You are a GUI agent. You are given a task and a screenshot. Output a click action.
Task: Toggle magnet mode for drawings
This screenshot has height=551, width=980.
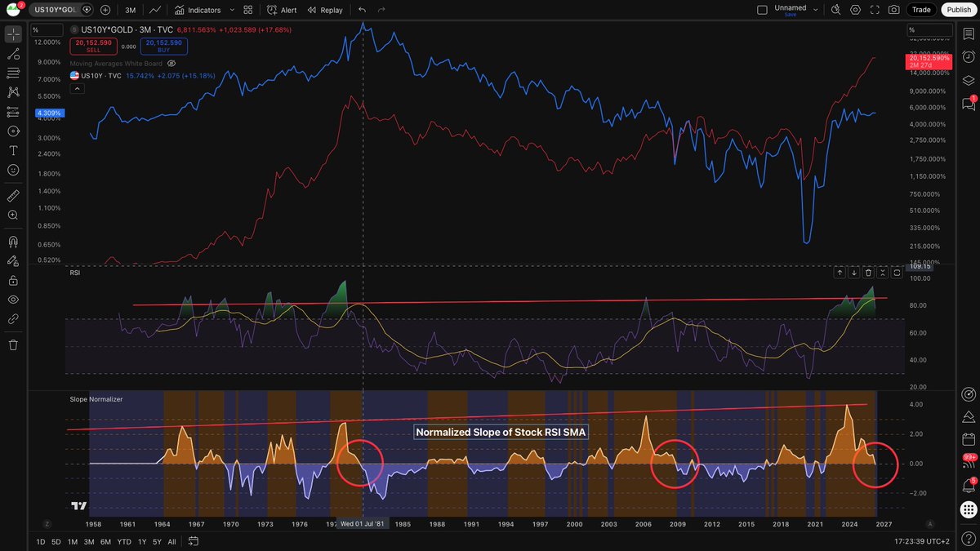13,242
